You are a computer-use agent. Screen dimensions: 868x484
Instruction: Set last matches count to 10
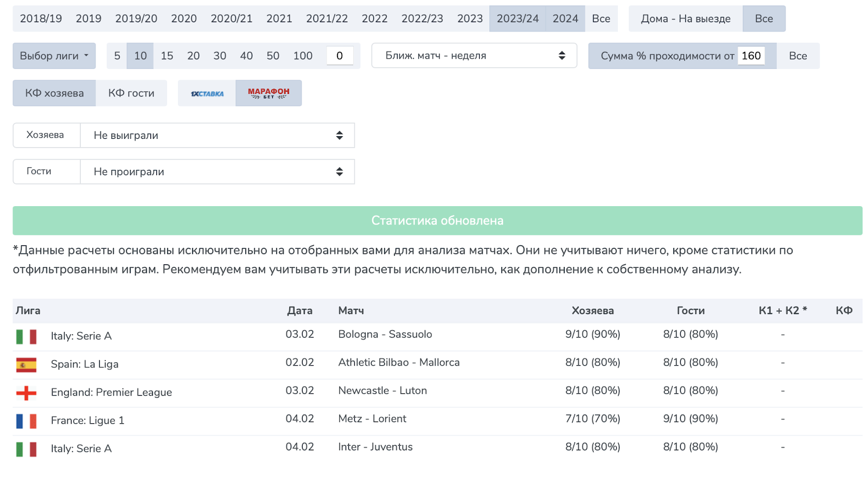(x=141, y=56)
